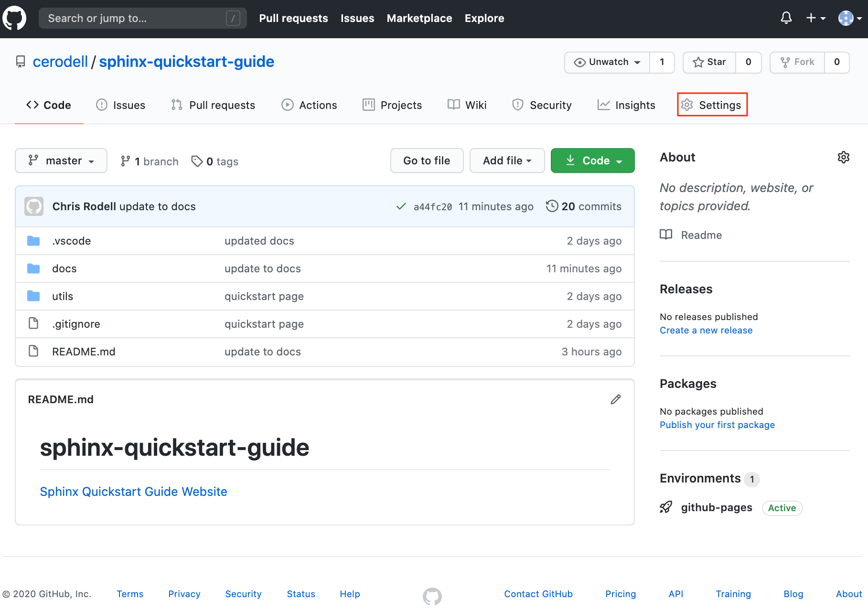
Task: Click the green commit status checkmark
Action: coord(401,206)
